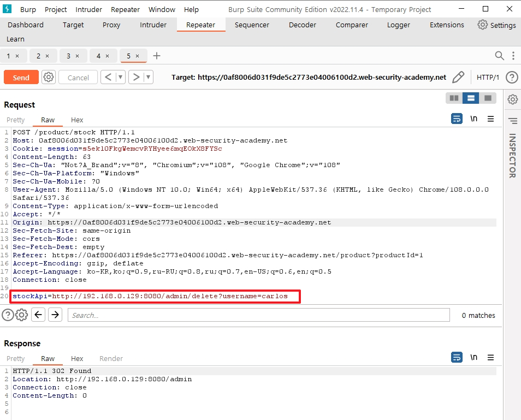Click the stockApi parameter line
Image resolution: width=521 pixels, height=420 pixels.
pos(150,296)
